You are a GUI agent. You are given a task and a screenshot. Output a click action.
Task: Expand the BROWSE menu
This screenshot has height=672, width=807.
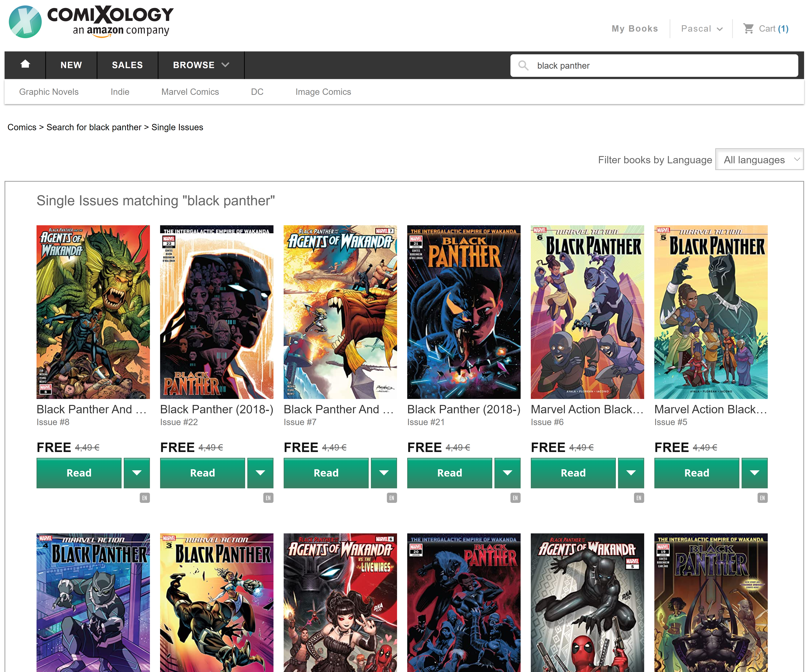[x=201, y=65]
